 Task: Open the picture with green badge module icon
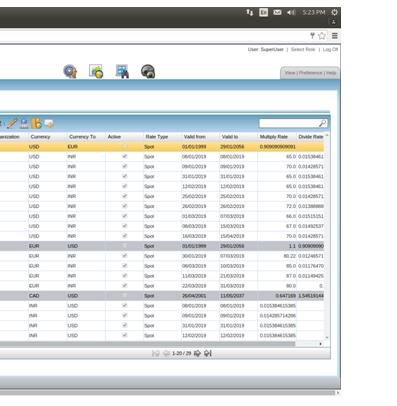(96, 71)
